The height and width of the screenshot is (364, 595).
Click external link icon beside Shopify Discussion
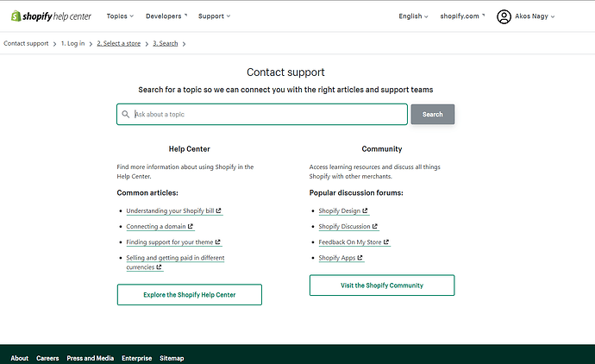point(375,227)
